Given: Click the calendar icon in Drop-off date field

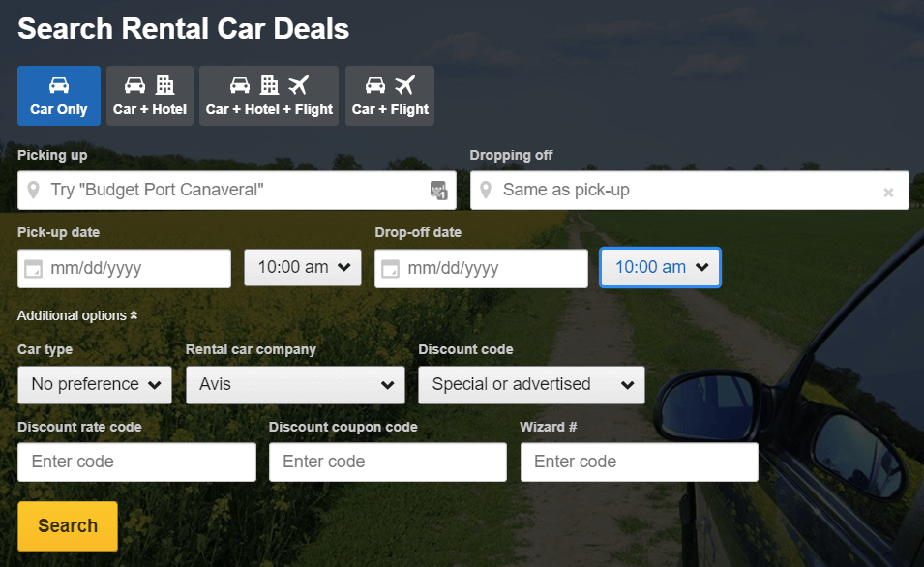Looking at the screenshot, I should [x=390, y=269].
